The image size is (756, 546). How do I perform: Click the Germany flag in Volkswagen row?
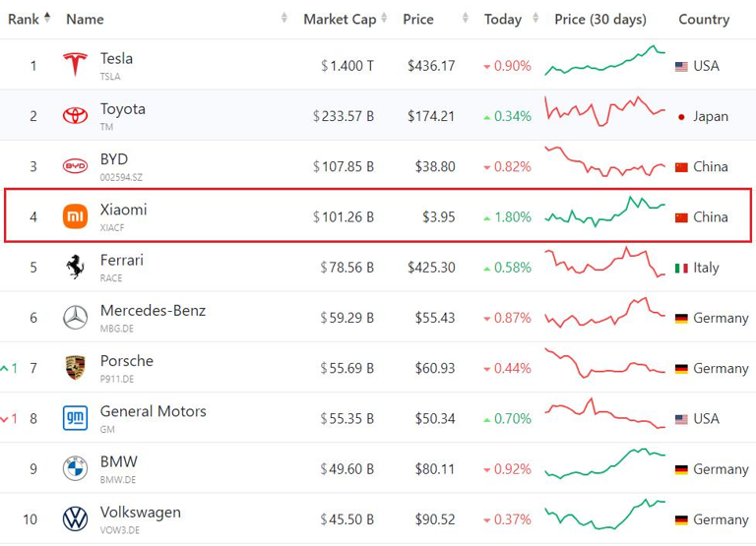coord(681,520)
